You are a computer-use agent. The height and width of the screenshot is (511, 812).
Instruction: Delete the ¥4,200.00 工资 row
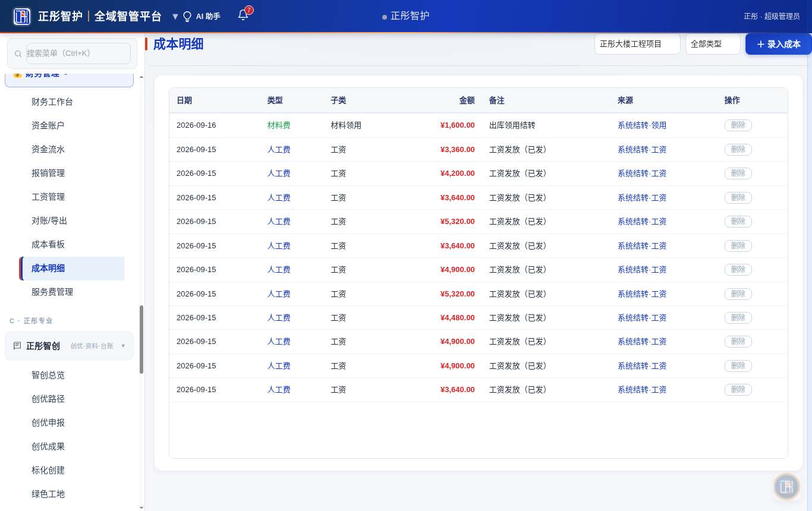point(738,174)
